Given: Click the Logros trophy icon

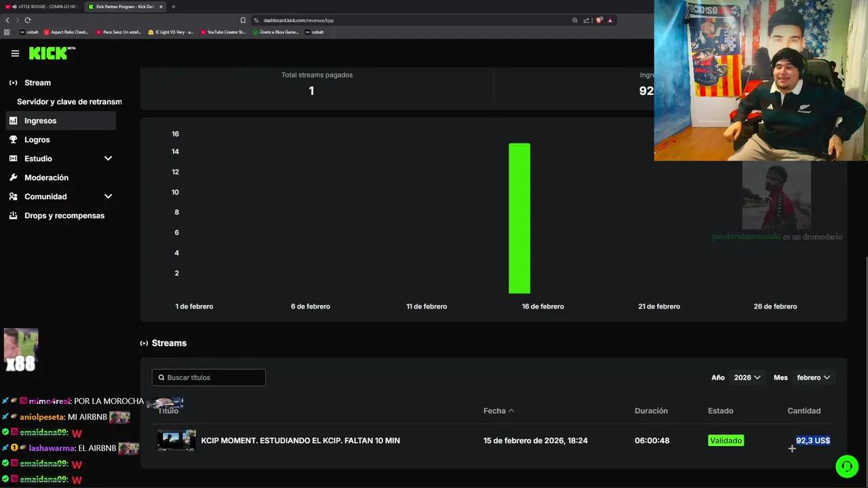Looking at the screenshot, I should pyautogui.click(x=13, y=140).
